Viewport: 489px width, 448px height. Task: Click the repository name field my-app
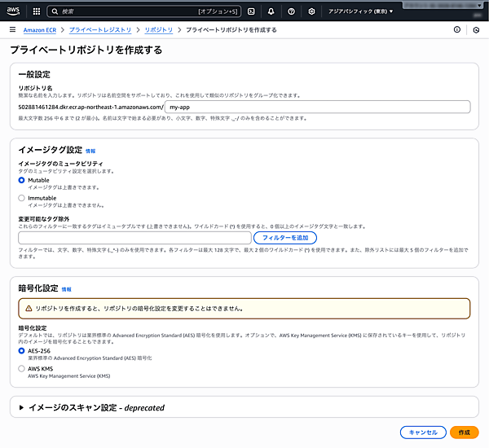point(316,106)
